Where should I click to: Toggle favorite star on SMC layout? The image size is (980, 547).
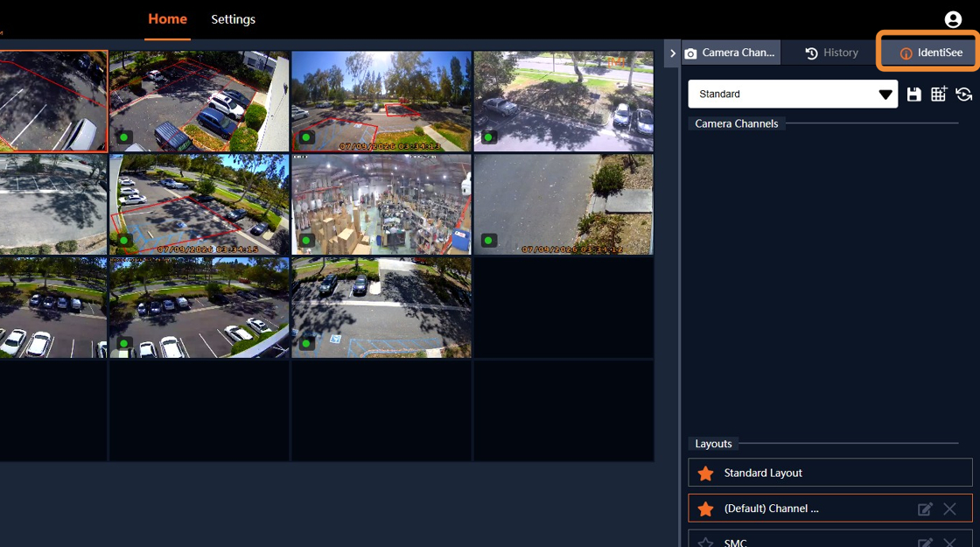click(705, 543)
